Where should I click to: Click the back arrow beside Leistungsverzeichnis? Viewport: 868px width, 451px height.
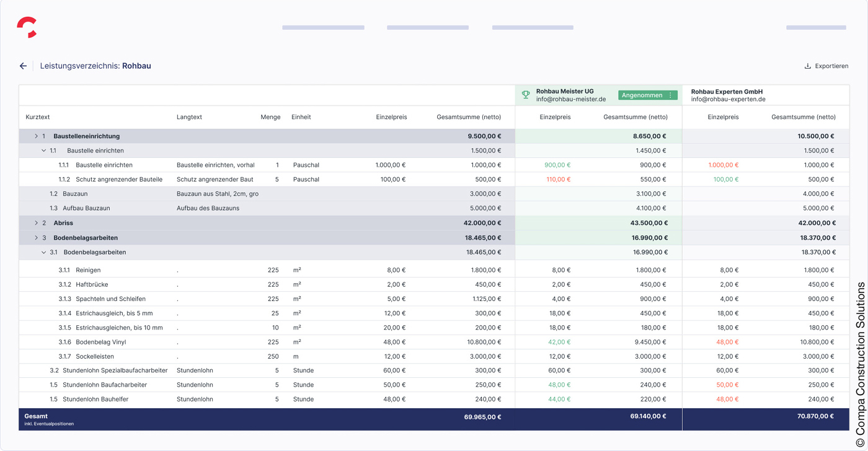coord(23,66)
